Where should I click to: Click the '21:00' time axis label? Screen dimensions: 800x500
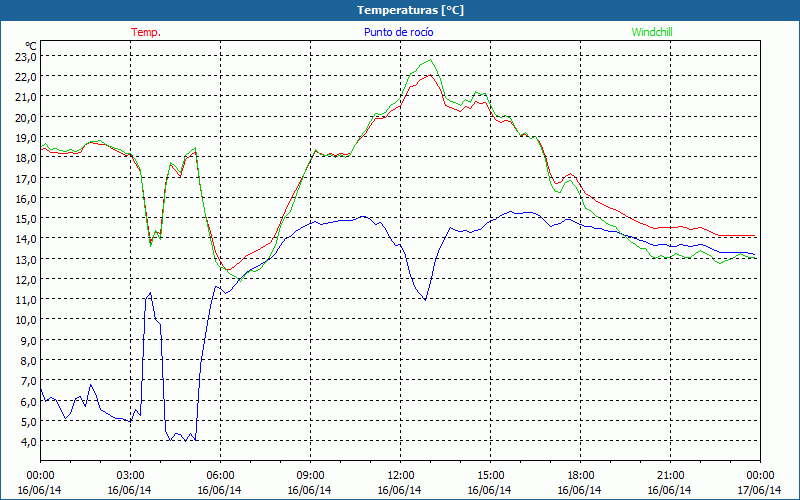pyautogui.click(x=670, y=476)
